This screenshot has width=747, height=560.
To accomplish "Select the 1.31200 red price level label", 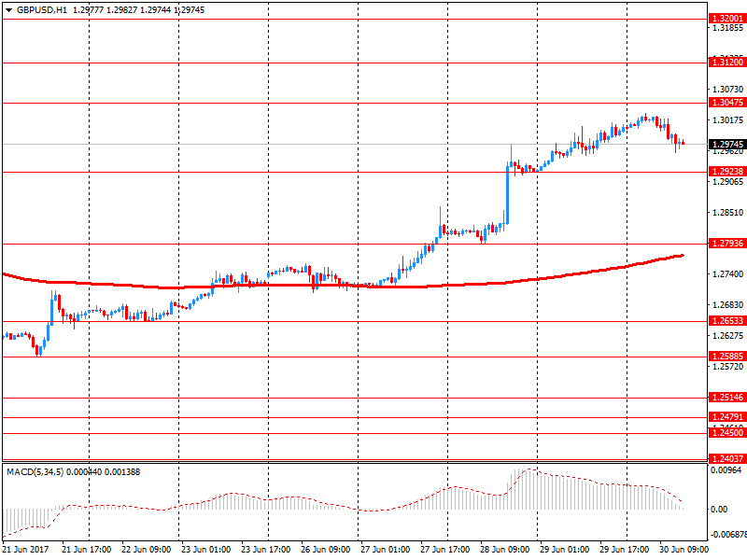I will coord(727,63).
